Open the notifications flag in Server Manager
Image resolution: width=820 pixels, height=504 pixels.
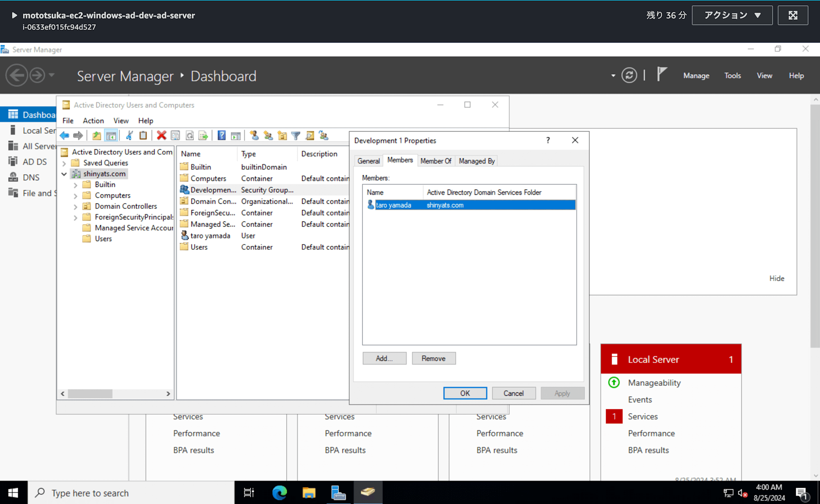click(662, 75)
